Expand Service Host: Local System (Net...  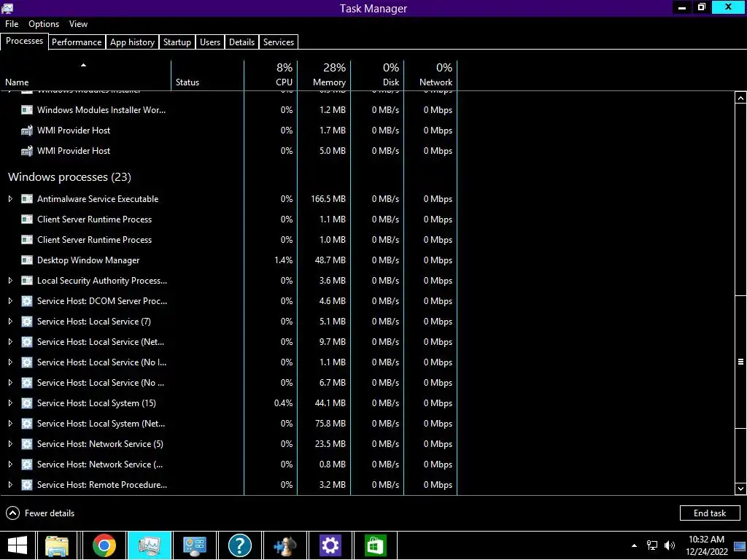pyautogui.click(x=10, y=424)
